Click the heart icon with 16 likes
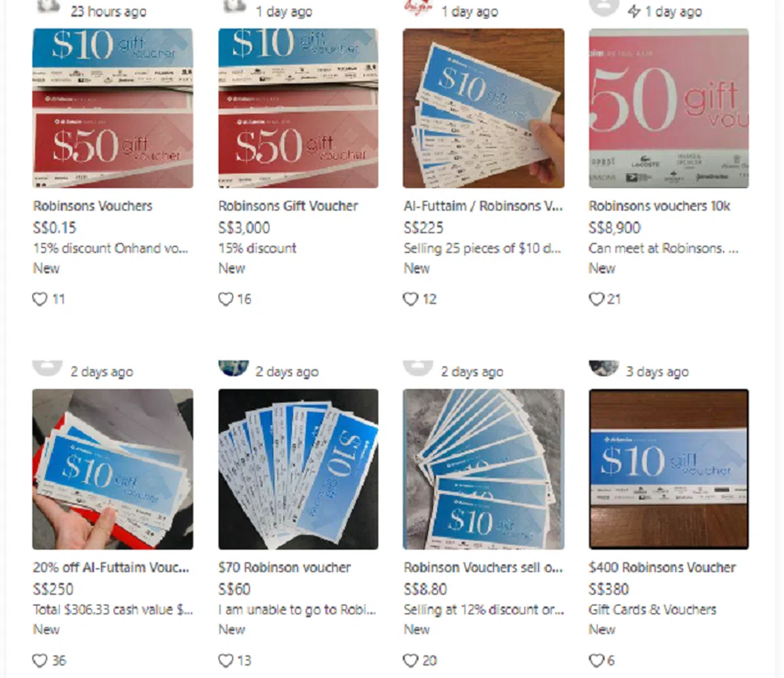Image resolution: width=784 pixels, height=678 pixels. click(225, 299)
